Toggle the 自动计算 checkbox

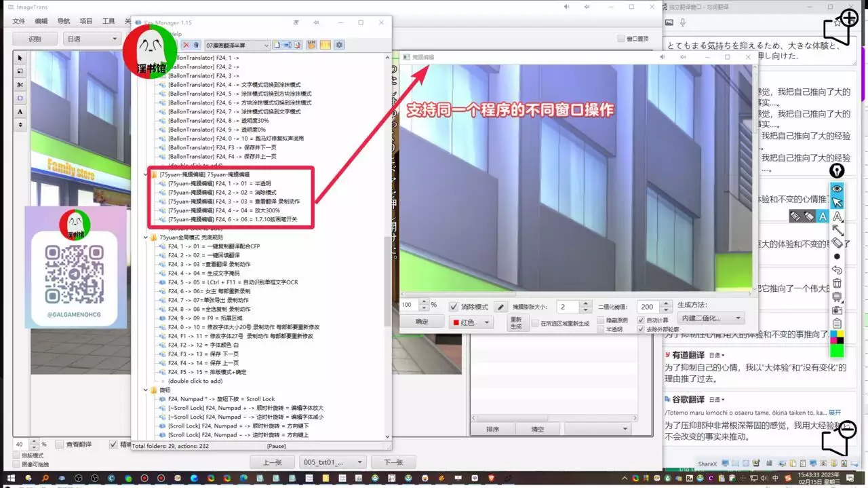click(x=642, y=320)
